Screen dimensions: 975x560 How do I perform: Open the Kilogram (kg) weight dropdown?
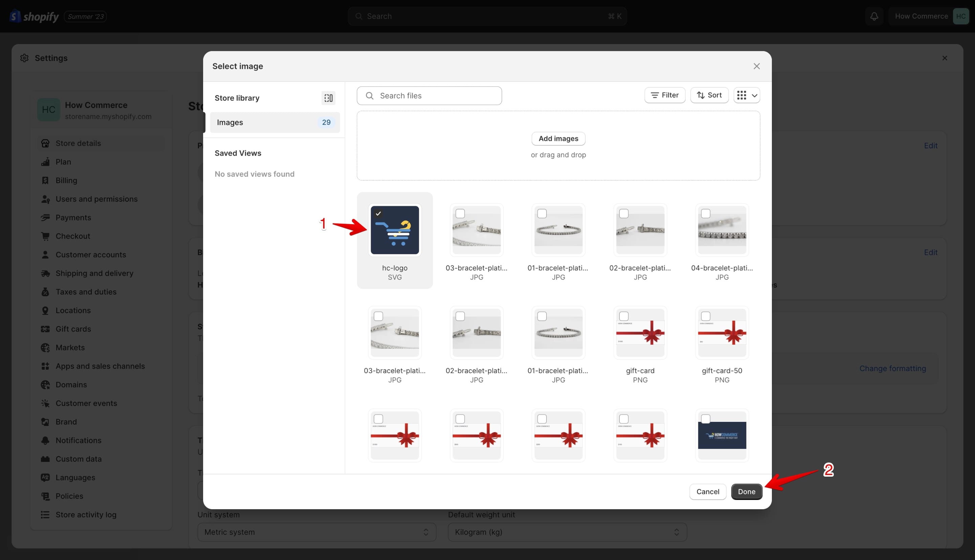pos(567,532)
